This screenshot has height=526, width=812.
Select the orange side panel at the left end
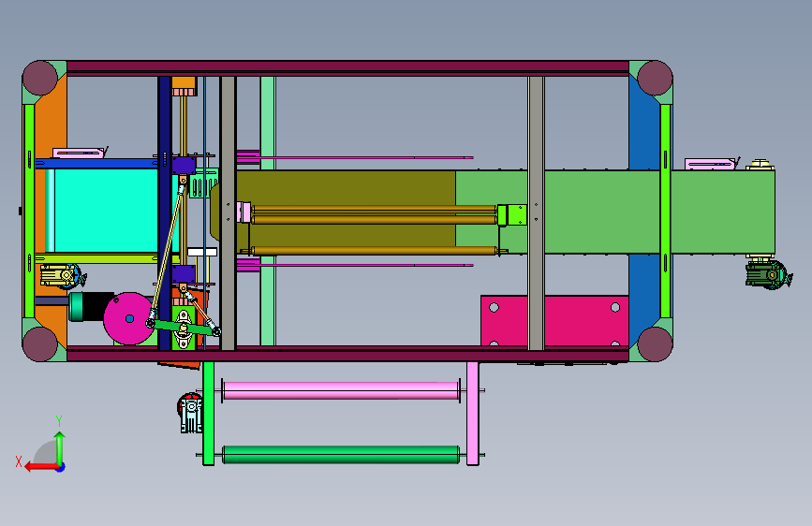click(51, 124)
